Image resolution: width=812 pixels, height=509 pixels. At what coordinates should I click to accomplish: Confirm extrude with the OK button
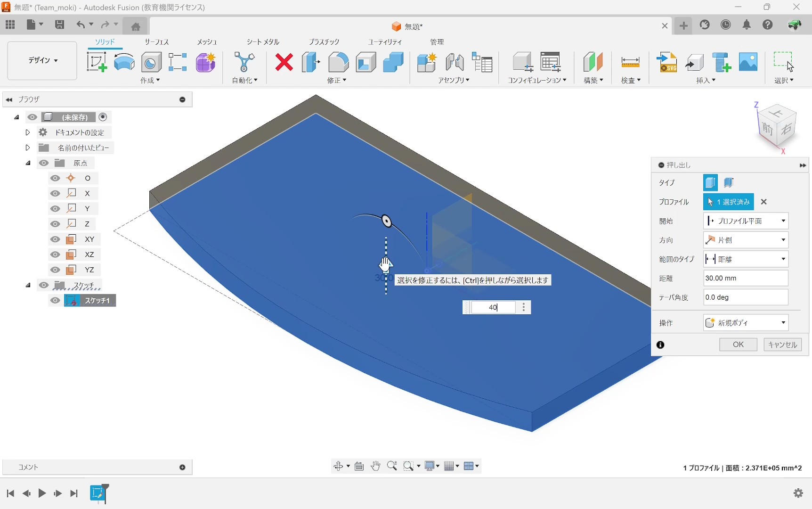tap(738, 345)
